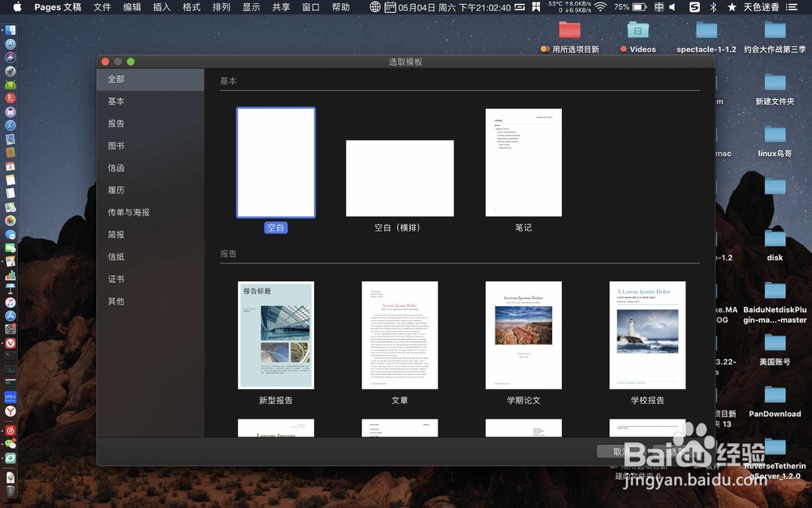Open the 编辑 menu
812x508 pixels.
[132, 7]
